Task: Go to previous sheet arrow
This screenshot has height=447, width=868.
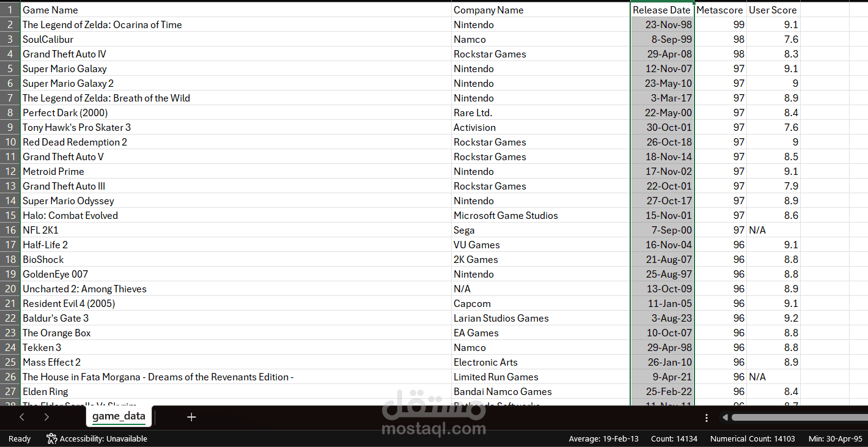Action: click(x=22, y=417)
